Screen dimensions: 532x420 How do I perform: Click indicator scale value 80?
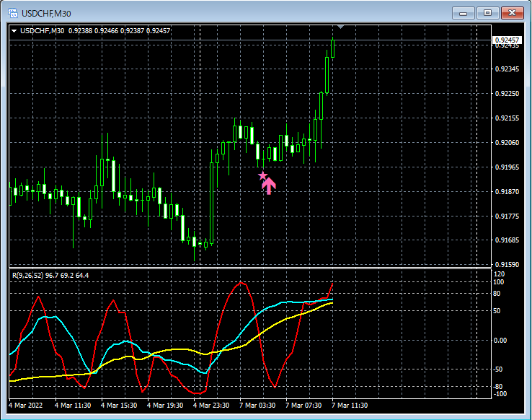coord(497,294)
